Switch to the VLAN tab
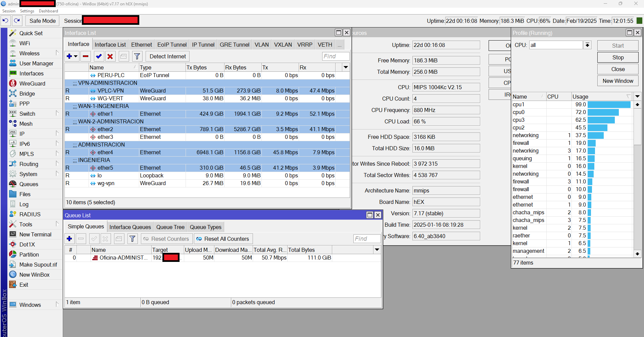The width and height of the screenshot is (644, 337). point(261,45)
